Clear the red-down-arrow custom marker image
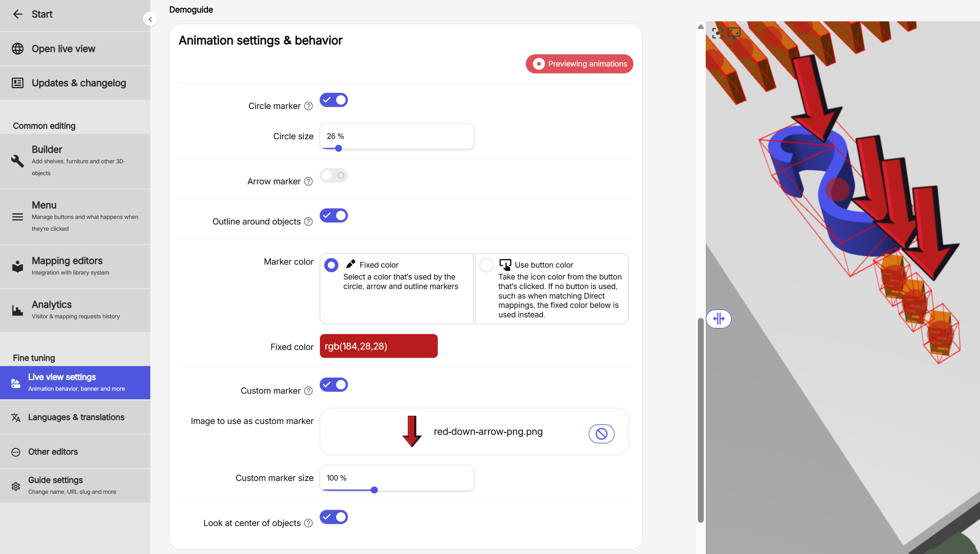 pos(601,433)
